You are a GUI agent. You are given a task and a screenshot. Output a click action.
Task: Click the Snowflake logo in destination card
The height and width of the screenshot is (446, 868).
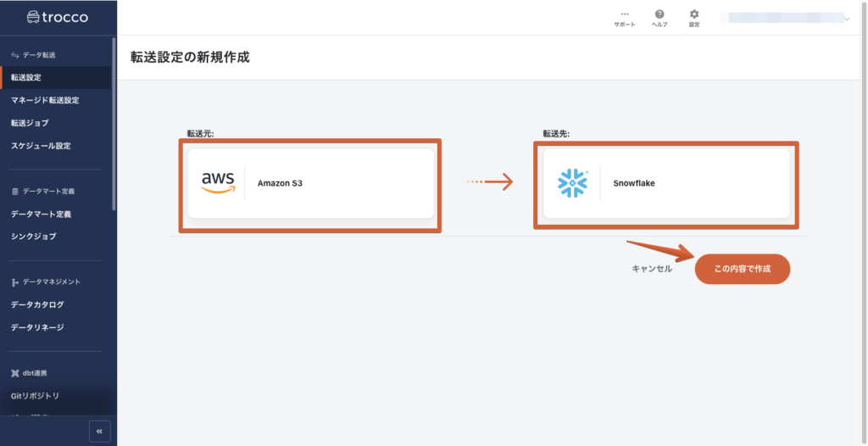pos(573,182)
